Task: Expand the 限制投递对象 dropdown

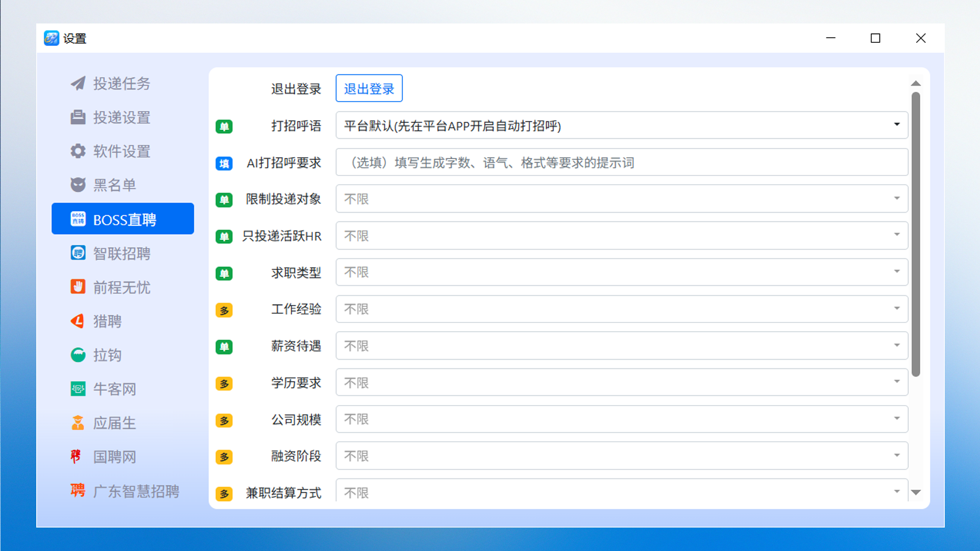Action: point(621,199)
